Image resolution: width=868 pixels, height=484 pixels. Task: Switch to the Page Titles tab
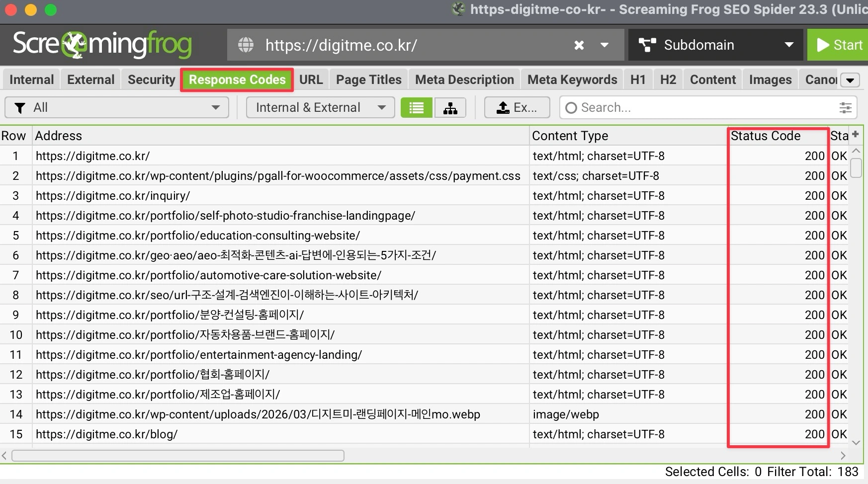(x=369, y=80)
